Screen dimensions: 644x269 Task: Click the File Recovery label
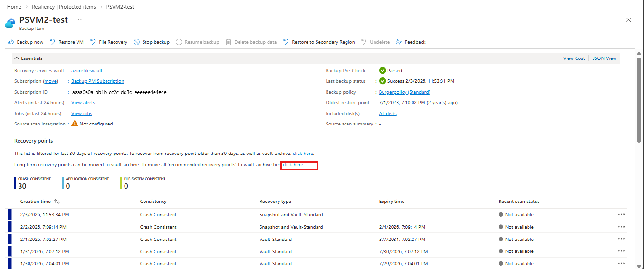click(x=113, y=42)
